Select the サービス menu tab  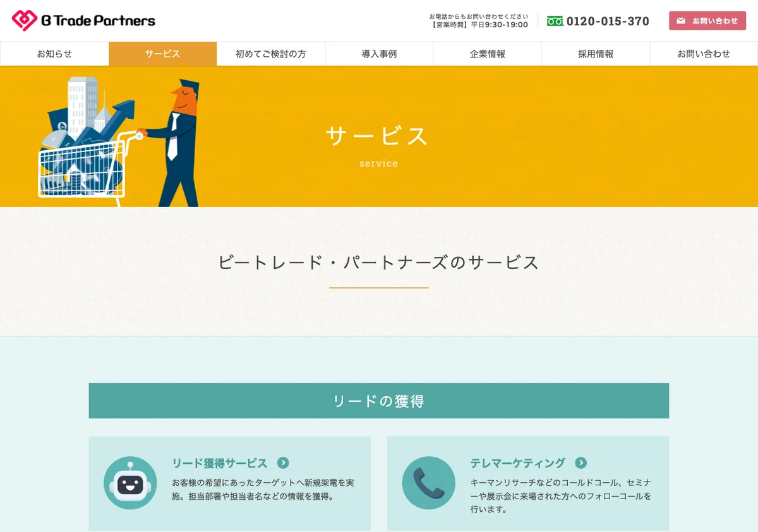tap(162, 54)
